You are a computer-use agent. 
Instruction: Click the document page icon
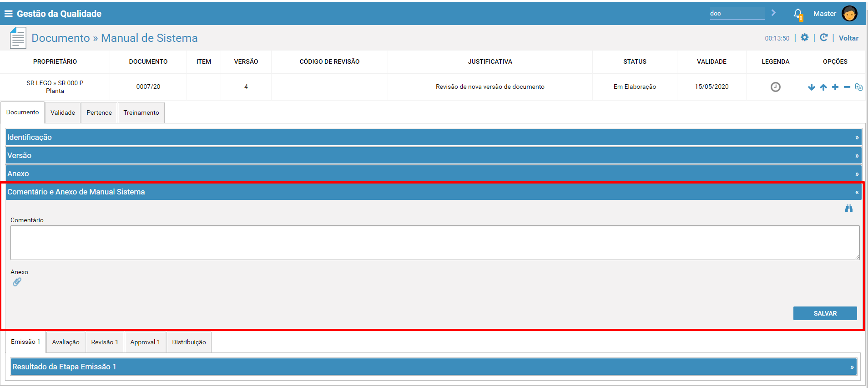[x=18, y=38]
